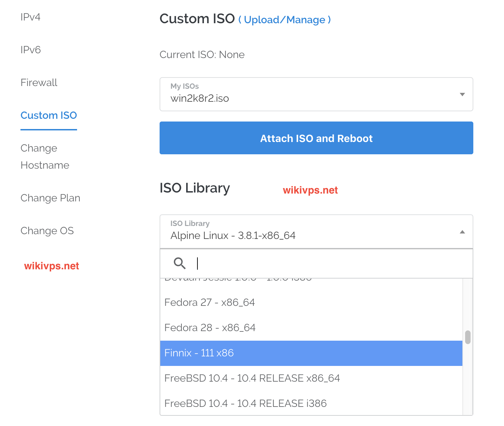Open Change Hostname section
Image resolution: width=504 pixels, height=426 pixels.
pyautogui.click(x=45, y=157)
